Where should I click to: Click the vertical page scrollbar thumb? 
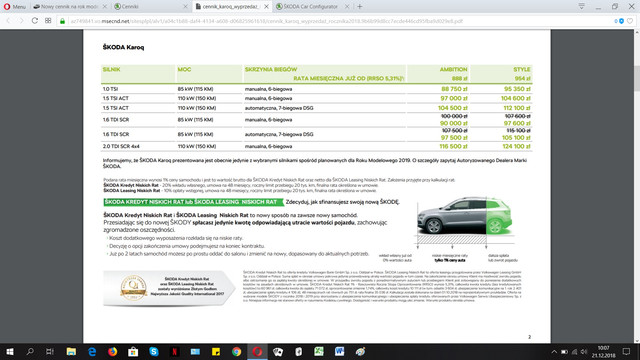(x=637, y=78)
